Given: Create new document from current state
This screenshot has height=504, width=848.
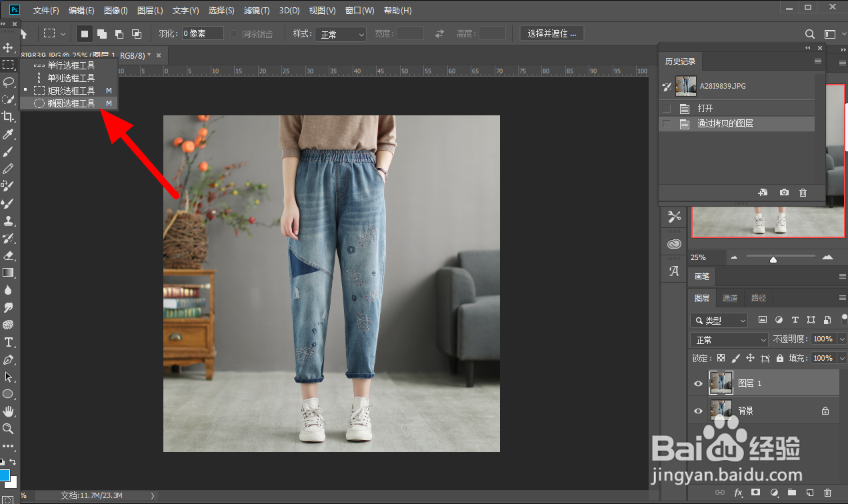Looking at the screenshot, I should (x=763, y=192).
